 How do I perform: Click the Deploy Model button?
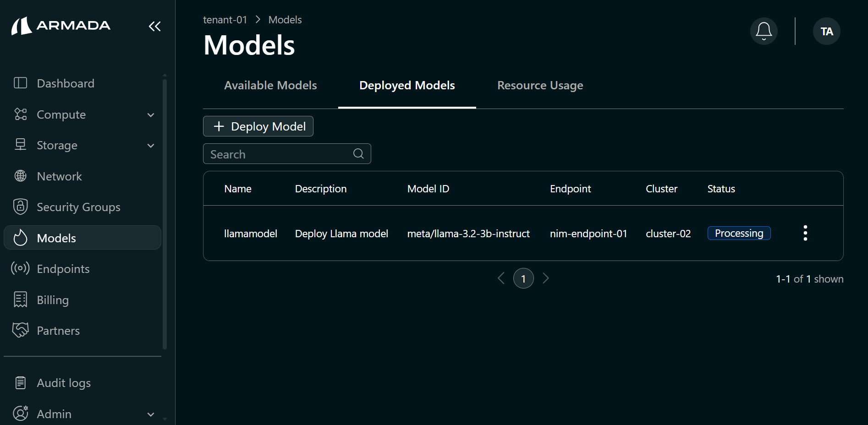pos(258,126)
